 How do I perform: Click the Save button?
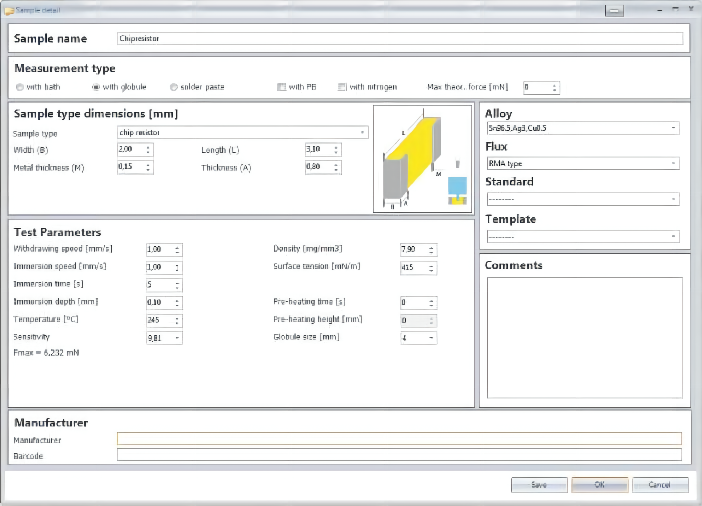coord(539,485)
